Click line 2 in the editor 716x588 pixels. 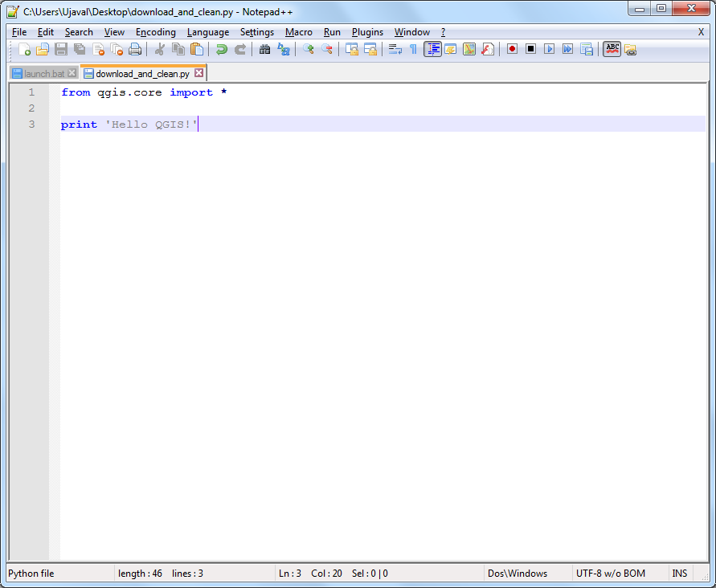point(383,108)
